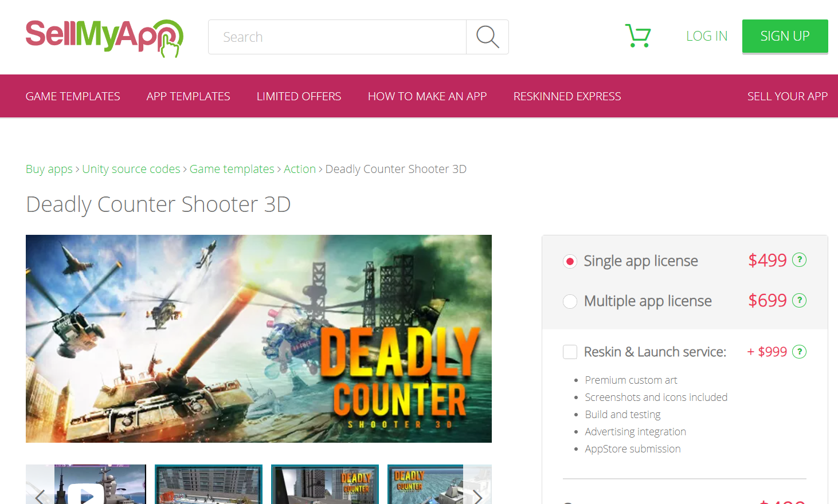Click the Log In link
838x504 pixels.
(x=707, y=36)
